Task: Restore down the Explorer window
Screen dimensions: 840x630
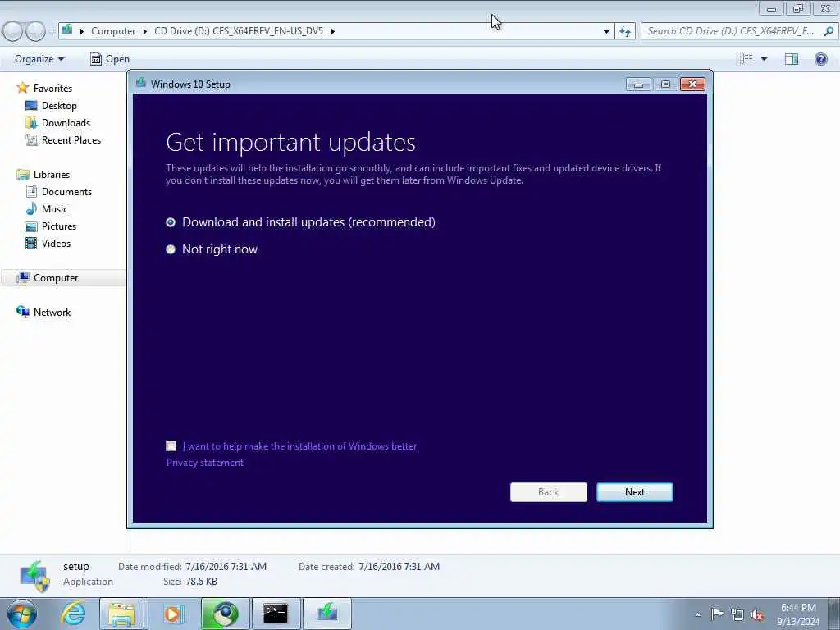Action: coord(798,8)
